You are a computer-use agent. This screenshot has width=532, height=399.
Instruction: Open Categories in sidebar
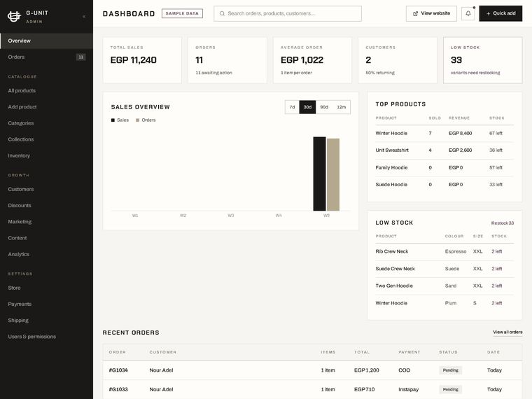46,123
